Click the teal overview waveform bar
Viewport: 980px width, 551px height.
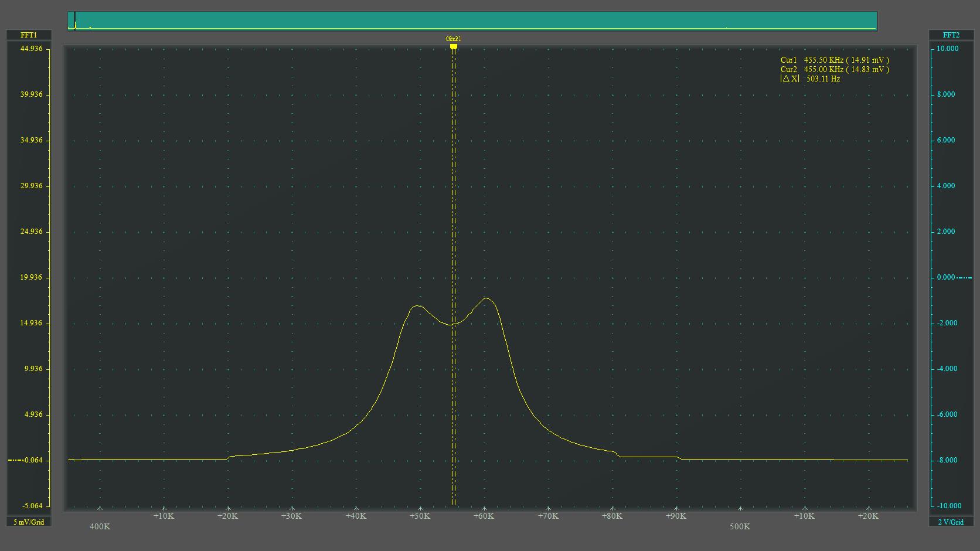tap(472, 21)
